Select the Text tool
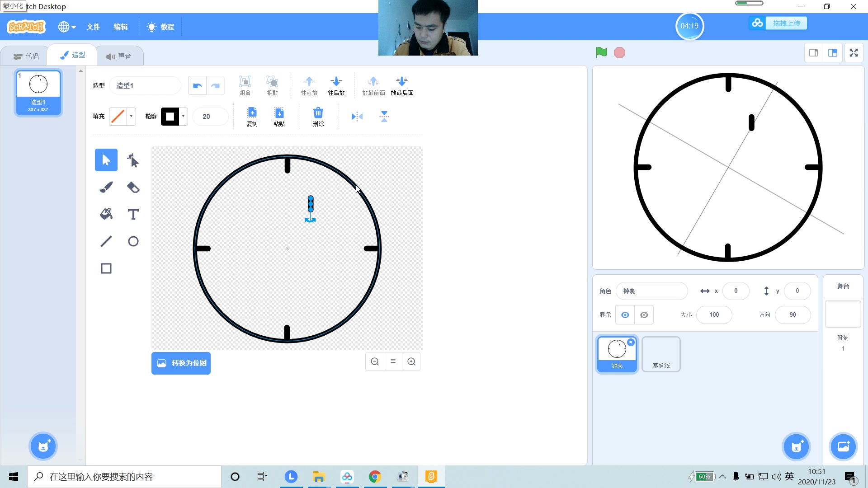Image resolution: width=868 pixels, height=488 pixels. click(x=133, y=214)
